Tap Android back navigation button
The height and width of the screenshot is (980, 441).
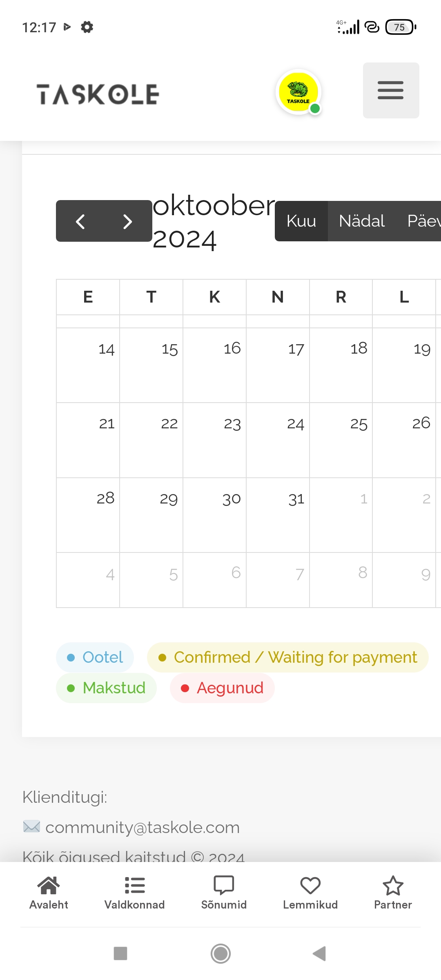click(319, 954)
